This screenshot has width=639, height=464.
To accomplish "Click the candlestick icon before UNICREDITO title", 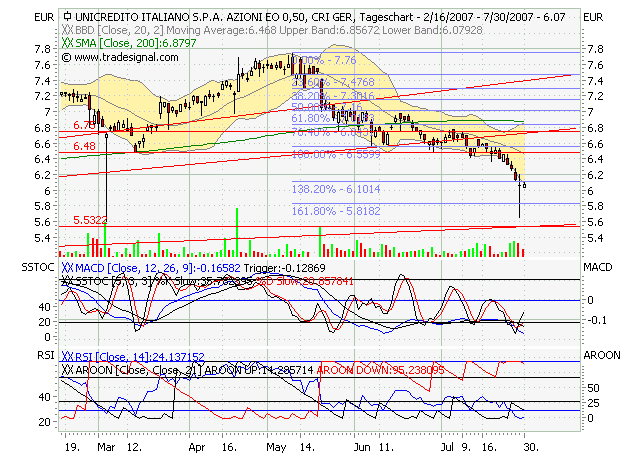I will pyautogui.click(x=67, y=18).
